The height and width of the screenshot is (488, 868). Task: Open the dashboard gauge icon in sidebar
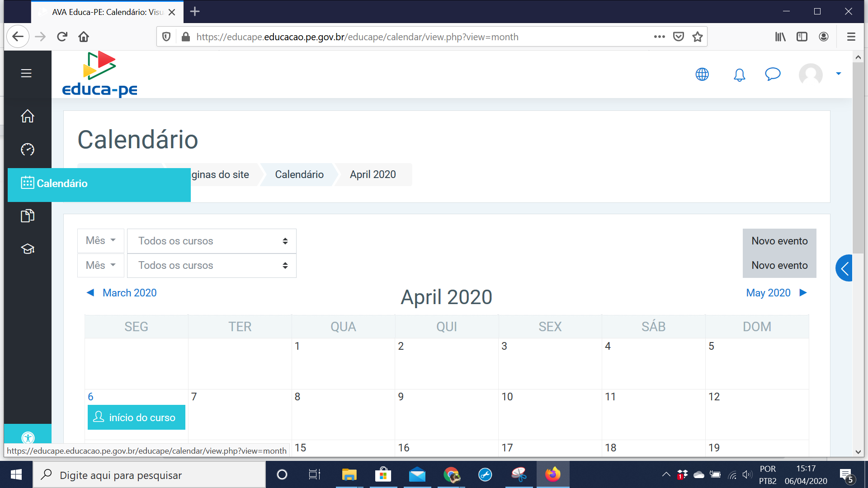click(x=28, y=150)
